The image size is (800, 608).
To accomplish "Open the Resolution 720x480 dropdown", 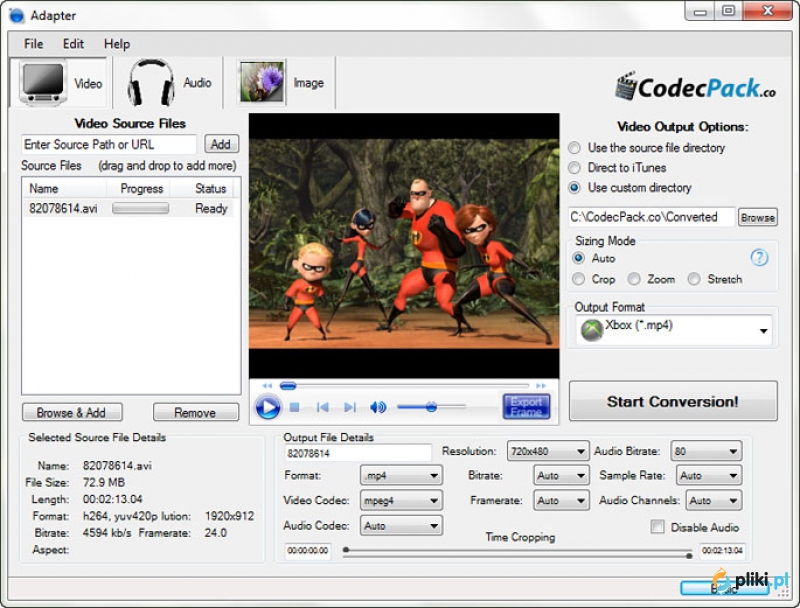I will [547, 451].
